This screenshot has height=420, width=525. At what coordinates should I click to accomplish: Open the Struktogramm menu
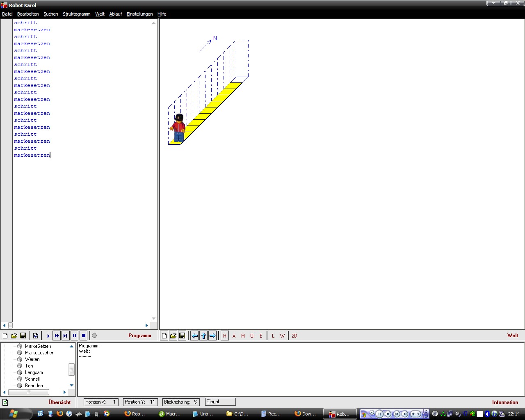click(x=77, y=14)
